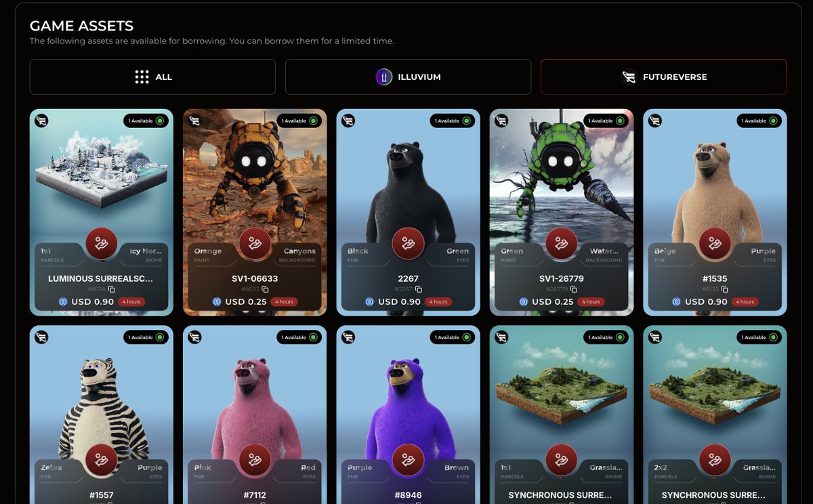This screenshot has width=813, height=504.
Task: Switch to the FUTUREVERSE filter tab
Action: [x=663, y=77]
